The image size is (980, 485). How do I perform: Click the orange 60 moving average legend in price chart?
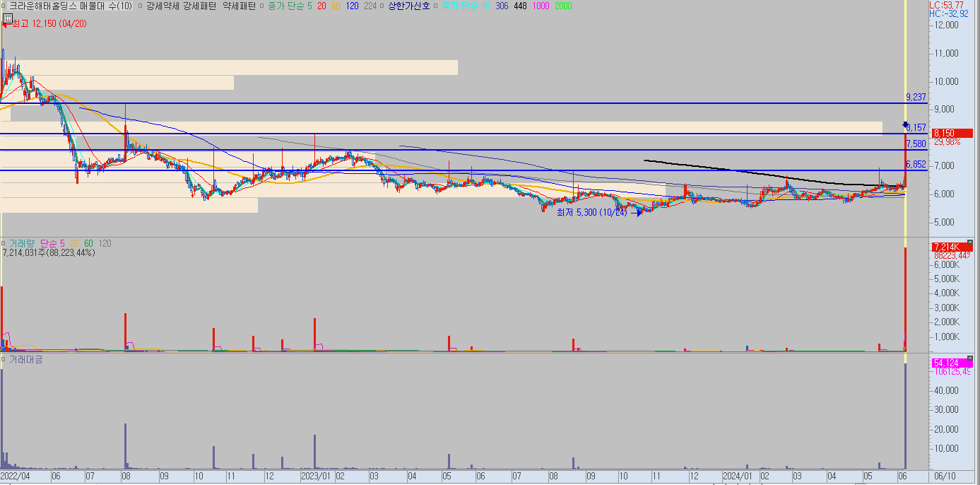pos(336,6)
